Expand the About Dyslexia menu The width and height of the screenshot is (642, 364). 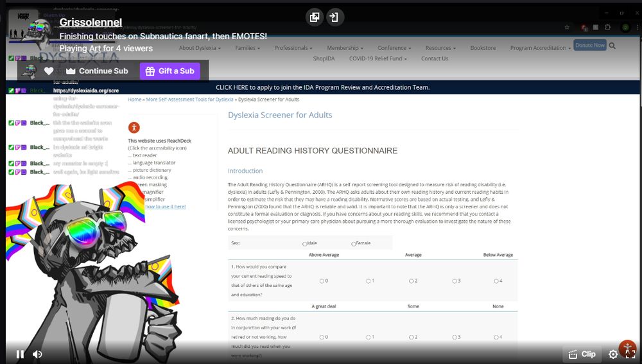[200, 48]
